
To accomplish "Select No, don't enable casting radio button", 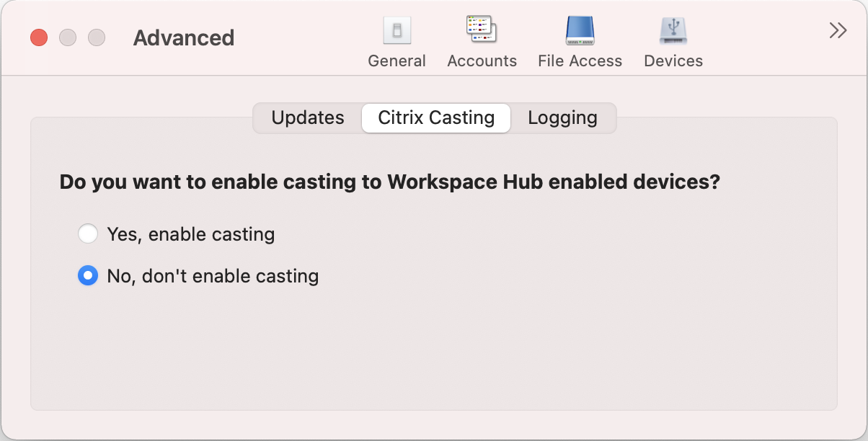I will point(88,275).
